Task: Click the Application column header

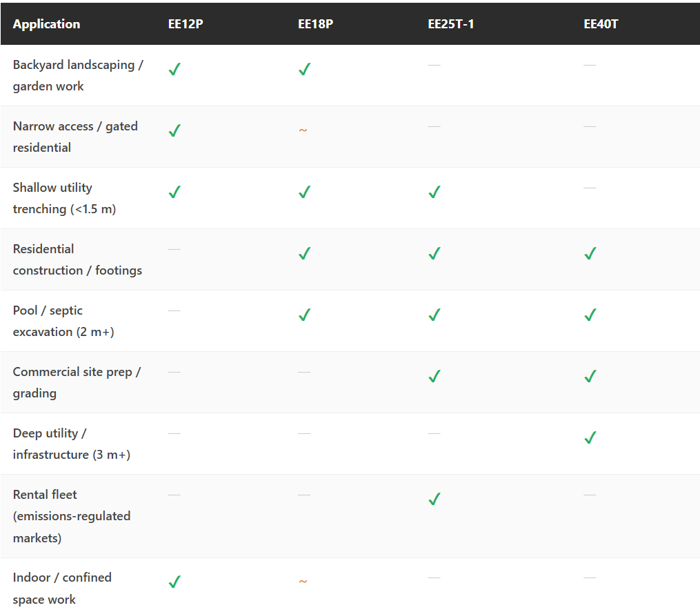Action: [x=46, y=24]
